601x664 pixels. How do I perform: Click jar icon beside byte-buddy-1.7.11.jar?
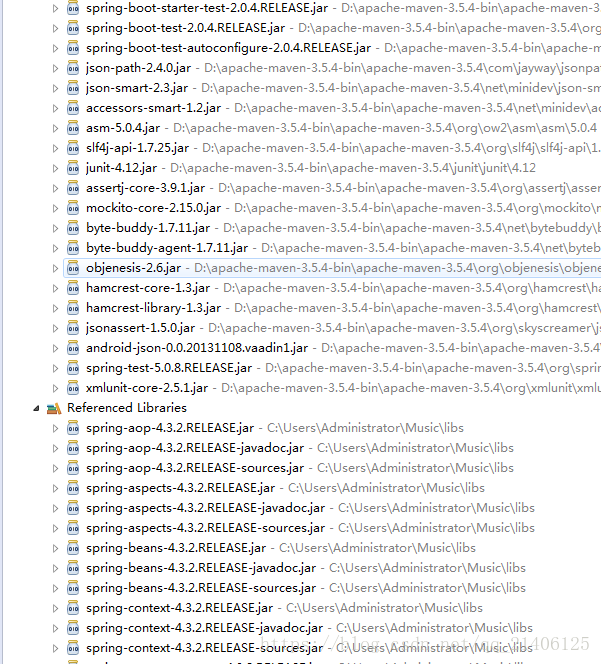pos(73,228)
